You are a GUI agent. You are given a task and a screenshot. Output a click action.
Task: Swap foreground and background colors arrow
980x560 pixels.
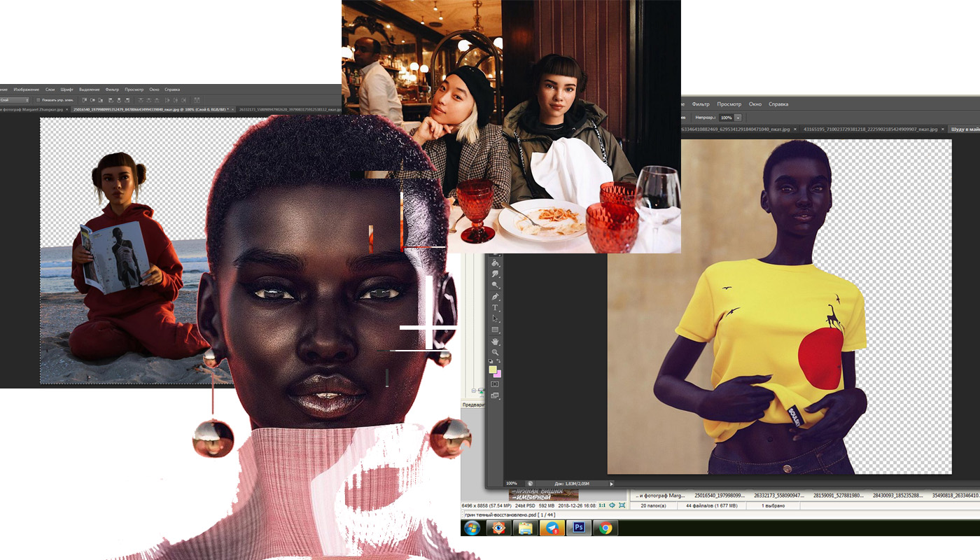coord(500,362)
